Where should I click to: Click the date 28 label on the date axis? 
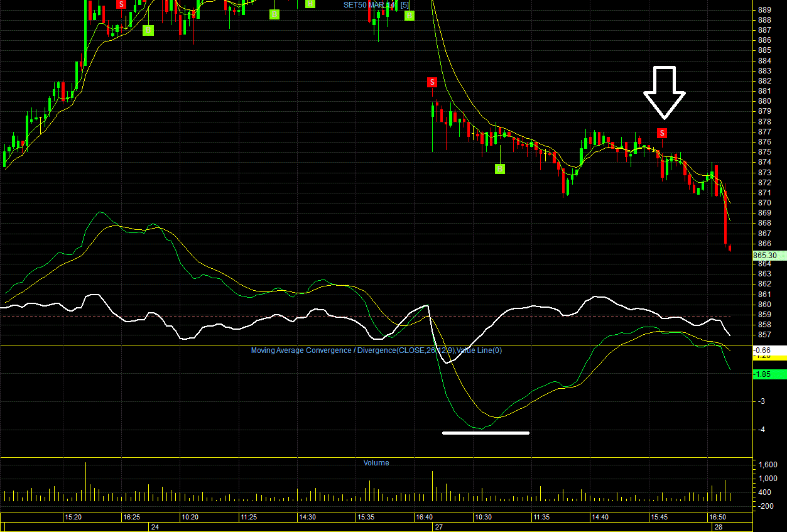pos(717,528)
